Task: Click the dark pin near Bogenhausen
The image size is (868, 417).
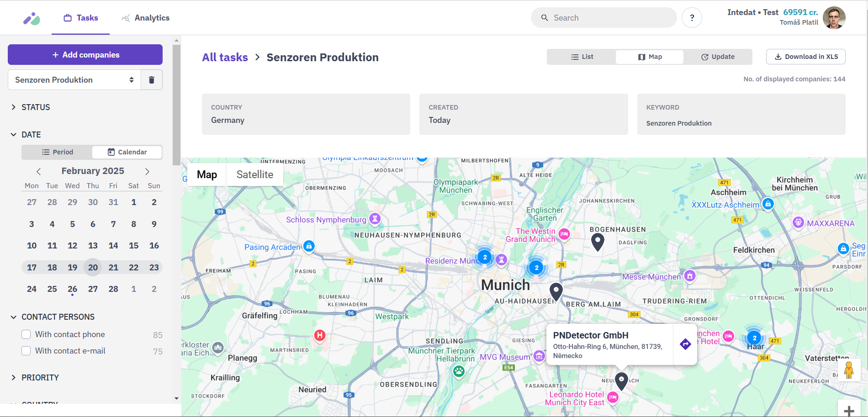Action: tap(598, 242)
